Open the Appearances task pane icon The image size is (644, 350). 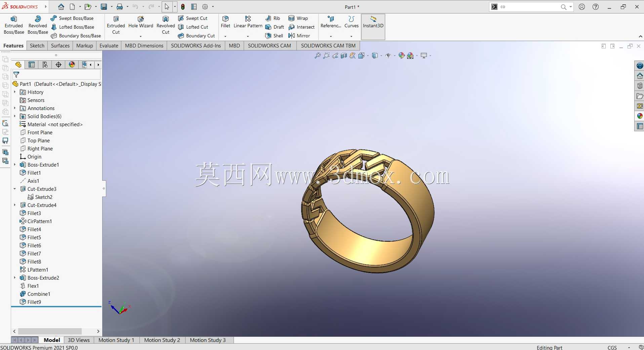640,116
